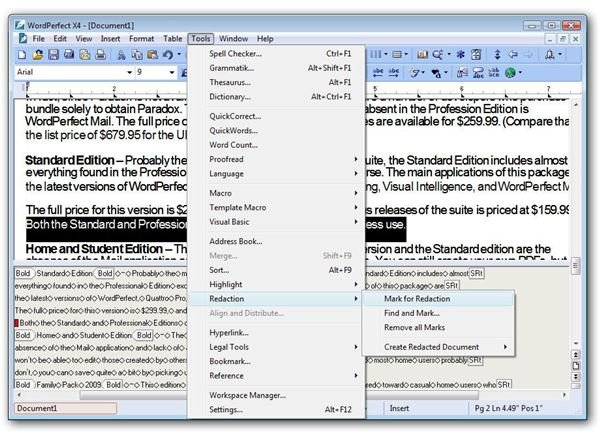
Task: Expand the Undo history dropdown arrow
Action: (x=179, y=54)
